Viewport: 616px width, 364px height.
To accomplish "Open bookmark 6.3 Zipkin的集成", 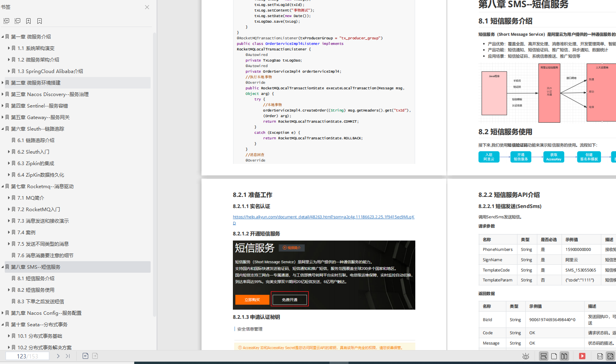I will (36, 163).
